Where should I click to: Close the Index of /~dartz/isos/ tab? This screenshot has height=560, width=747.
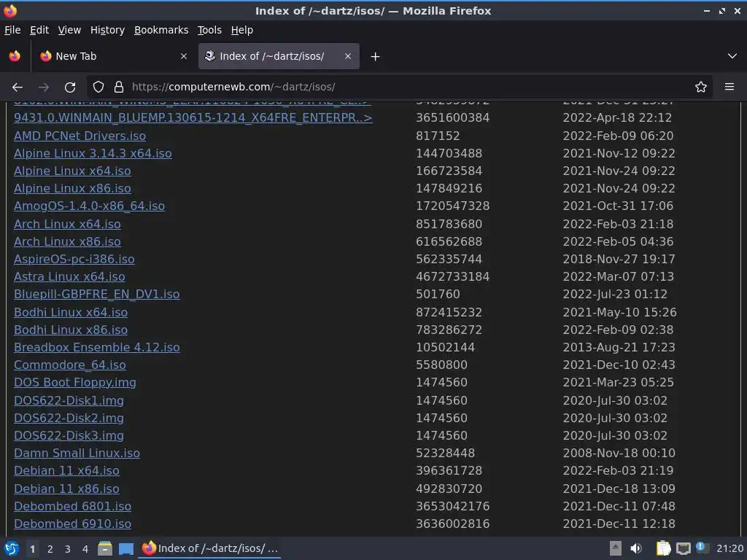348,57
